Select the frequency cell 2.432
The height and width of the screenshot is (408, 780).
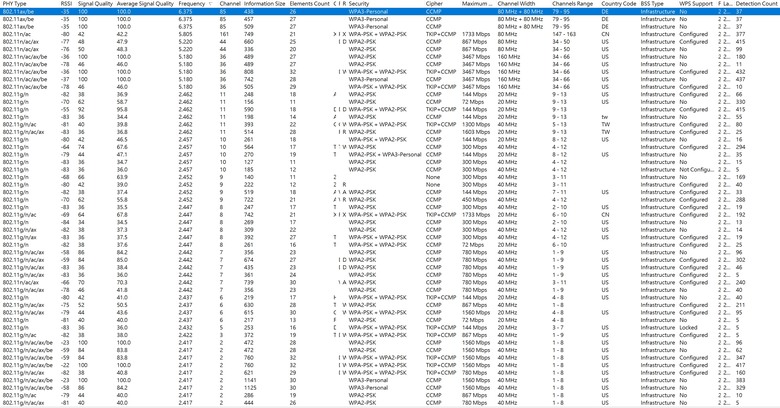(185, 327)
